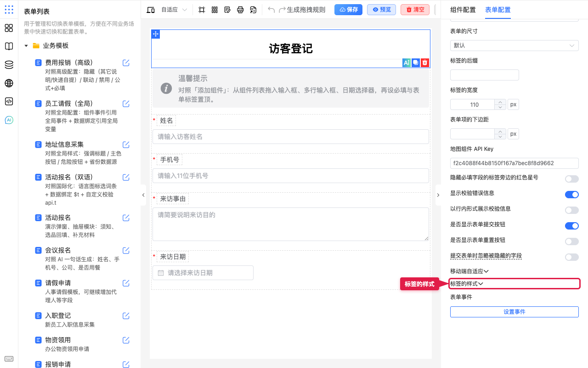
Task: Click the edit icon beside 活动报名（双语）
Action: pyautogui.click(x=126, y=177)
